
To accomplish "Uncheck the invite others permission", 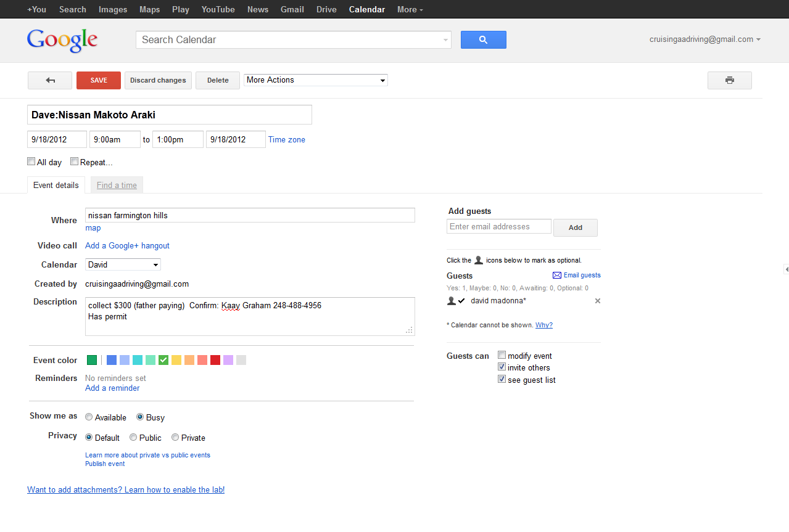I will point(502,367).
